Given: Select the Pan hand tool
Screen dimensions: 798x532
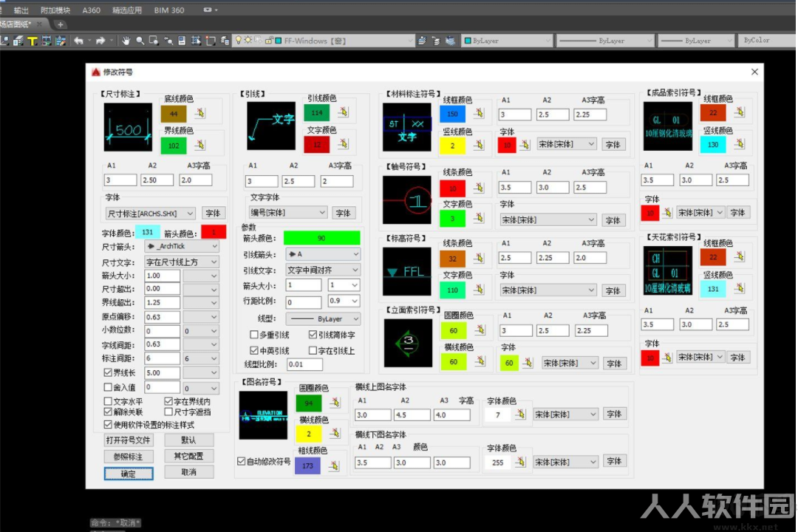Looking at the screenshot, I should (x=126, y=41).
